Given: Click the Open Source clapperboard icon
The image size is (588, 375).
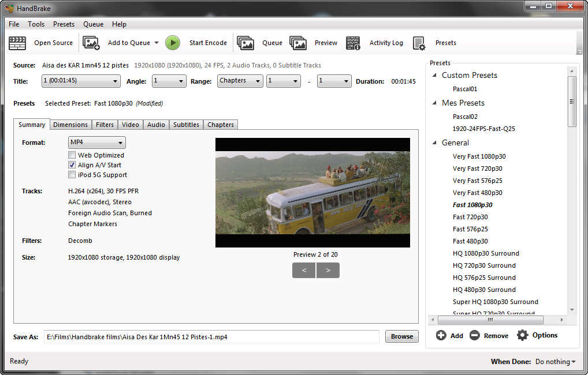Looking at the screenshot, I should (x=18, y=43).
